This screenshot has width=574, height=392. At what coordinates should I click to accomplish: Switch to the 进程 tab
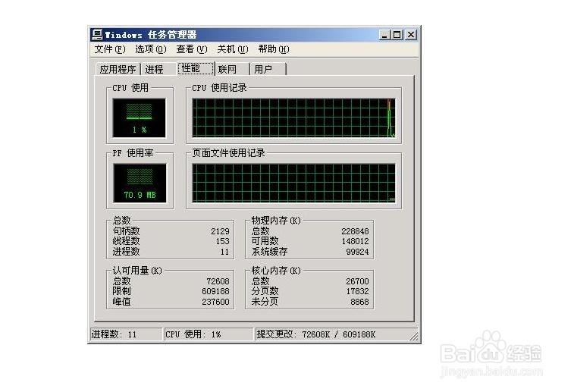tap(159, 69)
